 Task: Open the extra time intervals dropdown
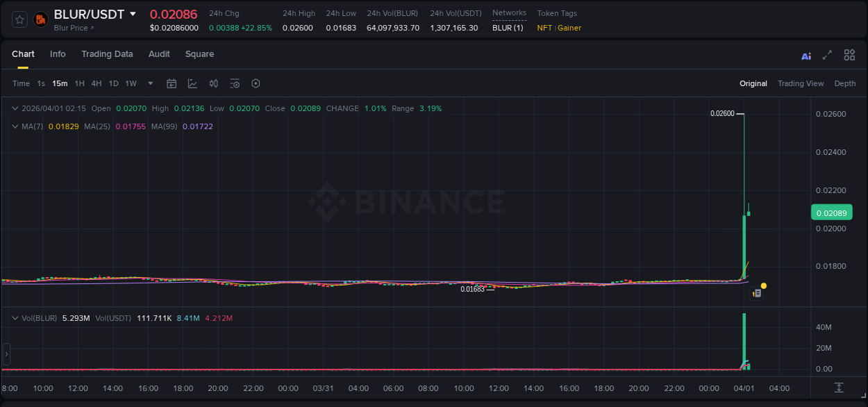click(x=149, y=83)
